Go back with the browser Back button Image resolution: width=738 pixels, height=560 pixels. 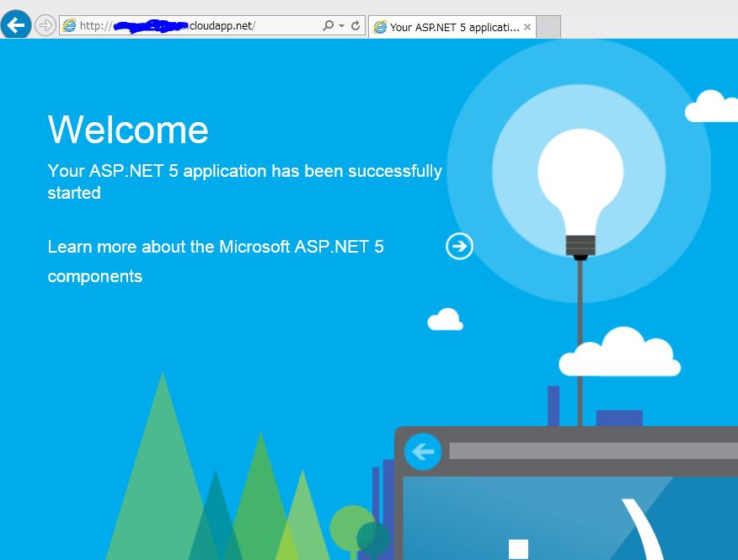16,24
